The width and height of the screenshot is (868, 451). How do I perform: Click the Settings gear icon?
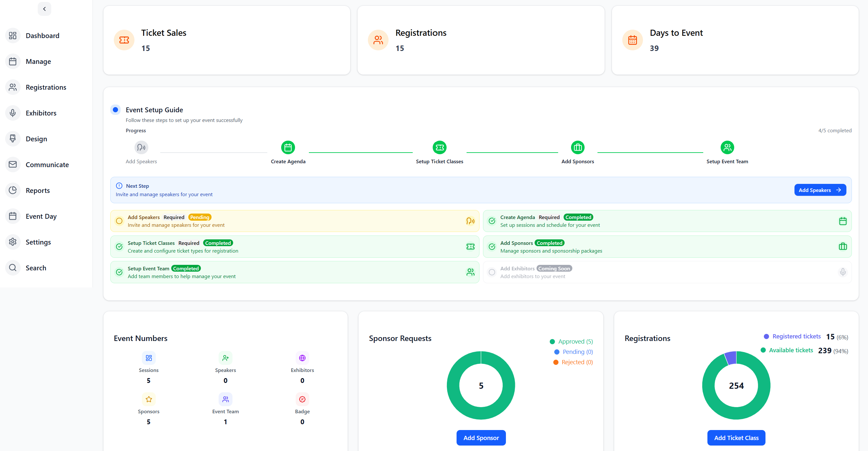(x=13, y=242)
